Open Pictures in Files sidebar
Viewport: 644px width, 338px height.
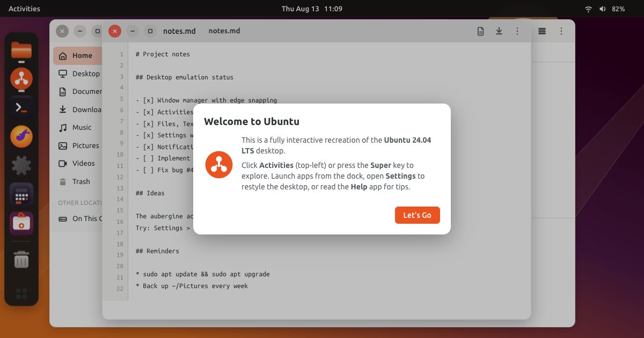click(78, 145)
